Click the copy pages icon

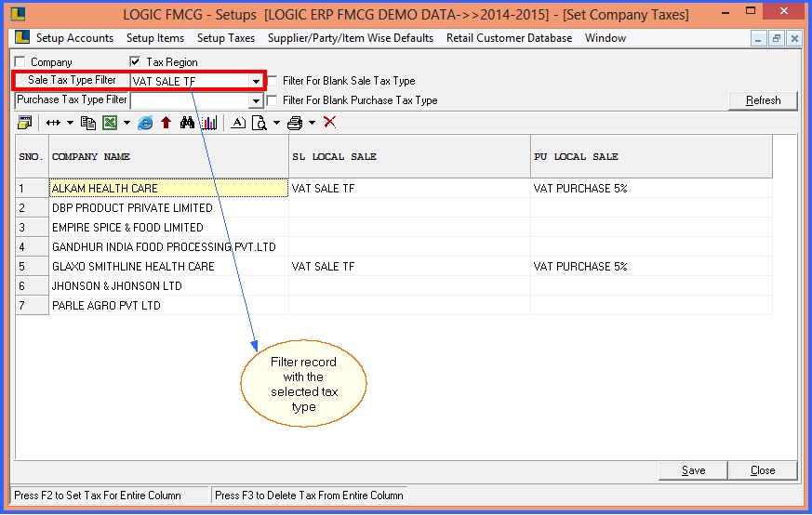point(88,123)
